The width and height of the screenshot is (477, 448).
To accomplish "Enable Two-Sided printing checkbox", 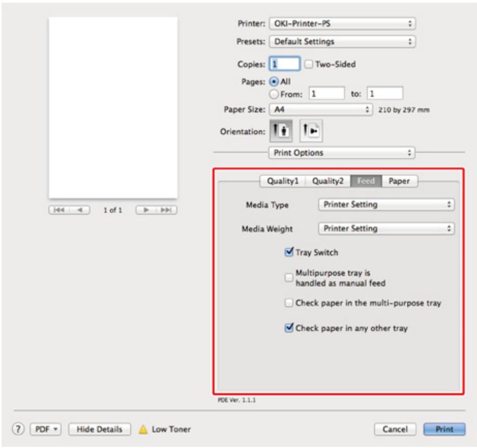I will [309, 64].
